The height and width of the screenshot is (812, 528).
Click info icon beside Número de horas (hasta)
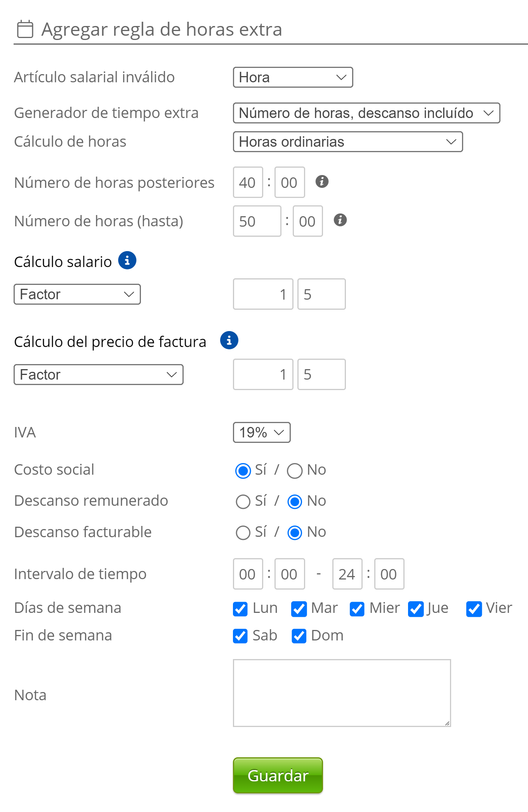tap(340, 220)
